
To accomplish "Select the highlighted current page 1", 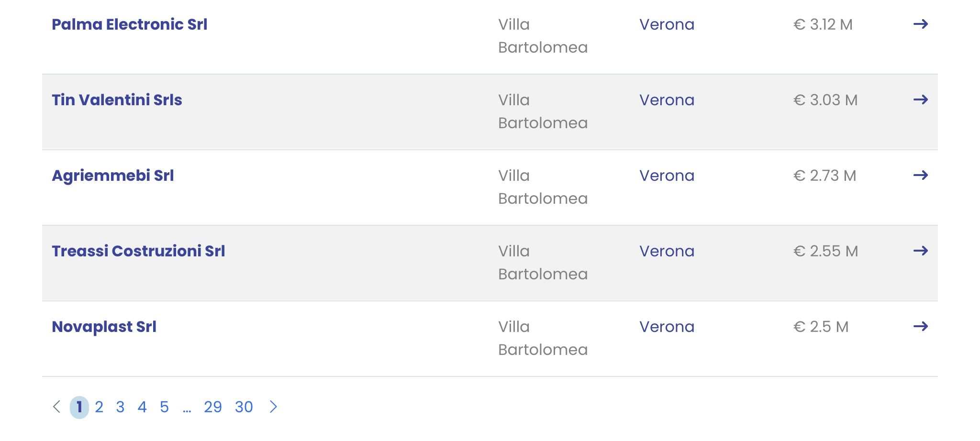I will coord(79,407).
